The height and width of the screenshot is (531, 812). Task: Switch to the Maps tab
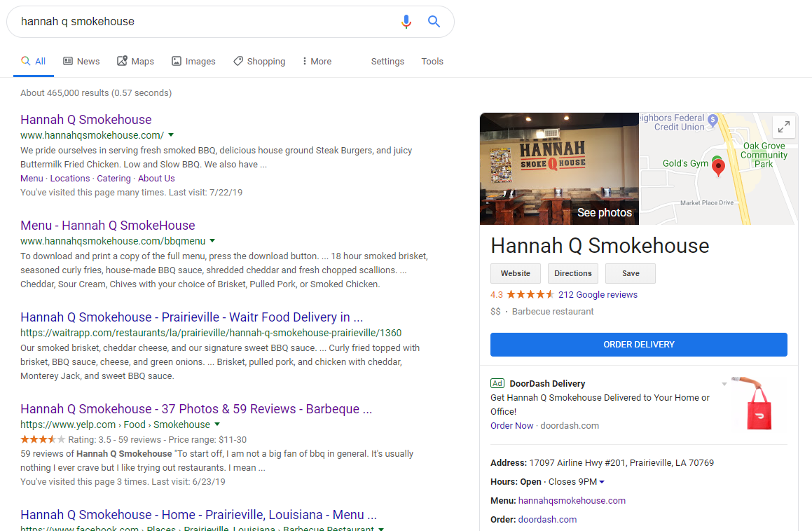point(136,61)
